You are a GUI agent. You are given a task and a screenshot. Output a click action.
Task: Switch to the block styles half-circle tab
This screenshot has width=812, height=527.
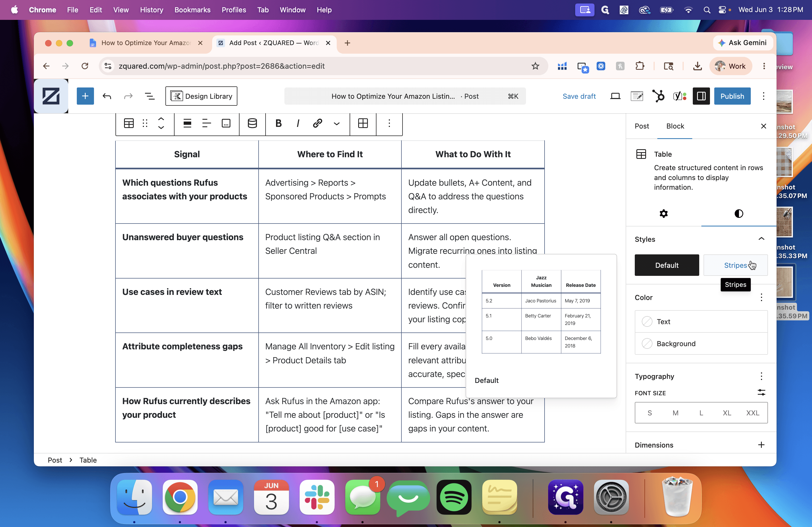[739, 214]
